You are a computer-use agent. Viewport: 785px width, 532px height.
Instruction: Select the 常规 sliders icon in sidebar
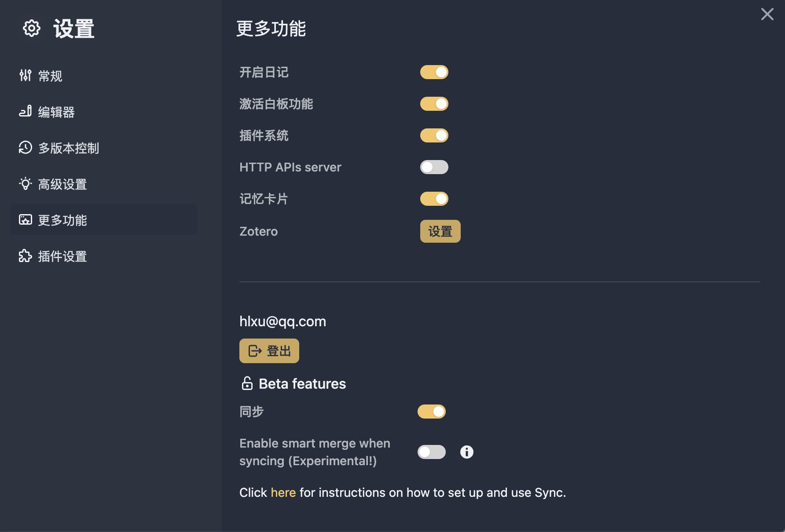(25, 76)
